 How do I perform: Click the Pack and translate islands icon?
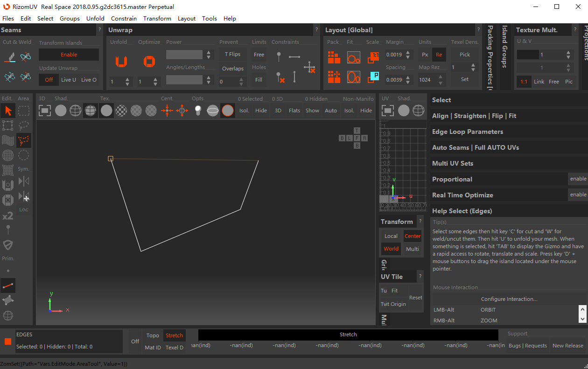[x=334, y=77]
